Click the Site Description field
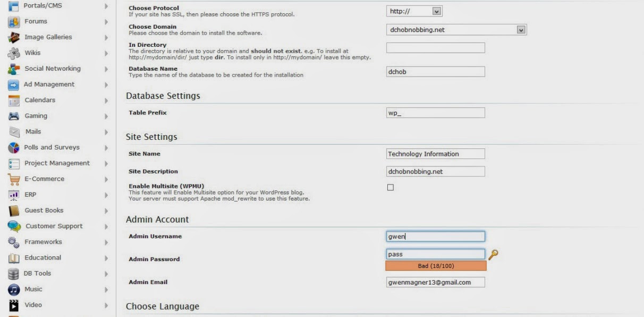The width and height of the screenshot is (644, 317). [436, 171]
